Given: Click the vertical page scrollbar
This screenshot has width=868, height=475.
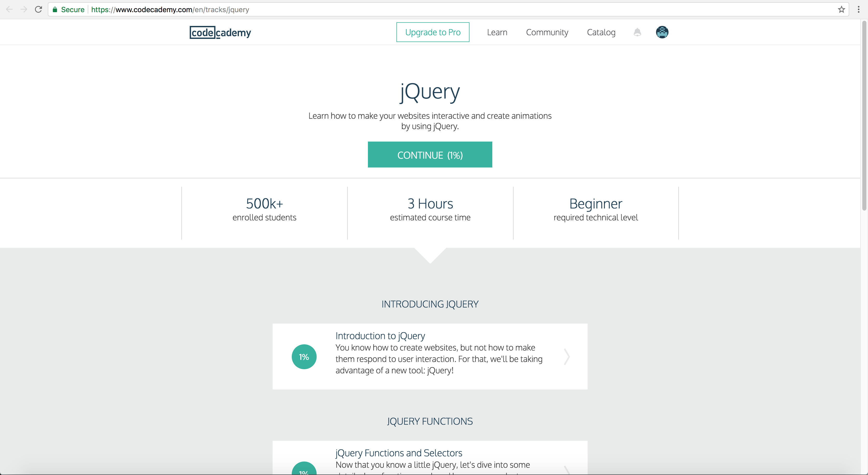Looking at the screenshot, I should pos(864,115).
